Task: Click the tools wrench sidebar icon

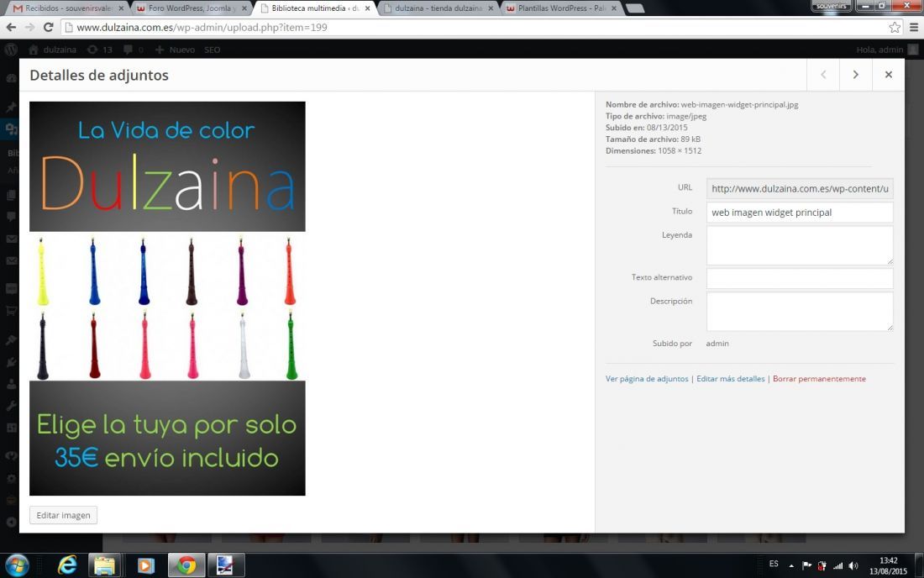Action: click(x=11, y=406)
